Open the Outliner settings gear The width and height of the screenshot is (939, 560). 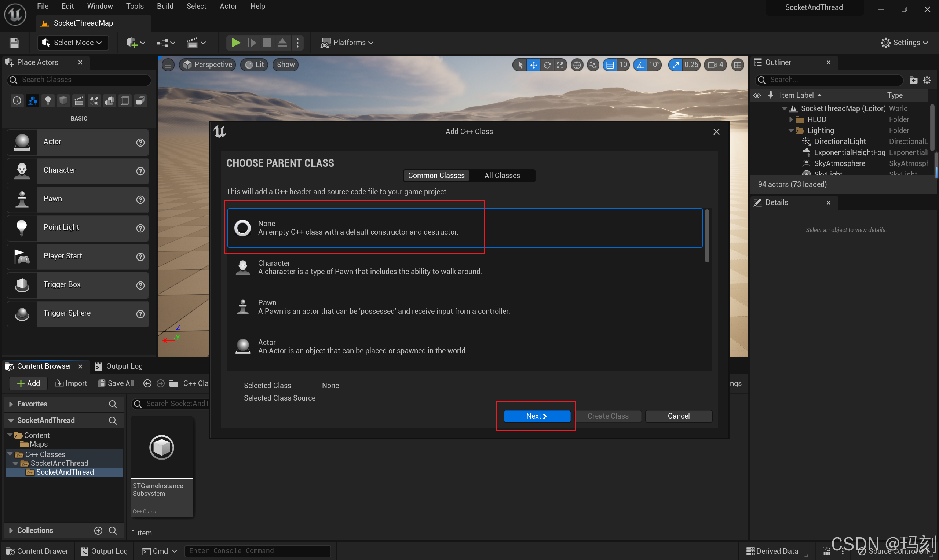pyautogui.click(x=927, y=80)
